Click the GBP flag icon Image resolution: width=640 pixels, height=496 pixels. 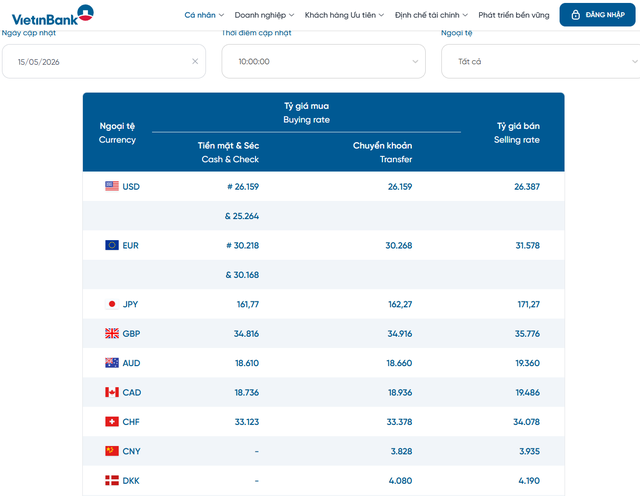(112, 333)
